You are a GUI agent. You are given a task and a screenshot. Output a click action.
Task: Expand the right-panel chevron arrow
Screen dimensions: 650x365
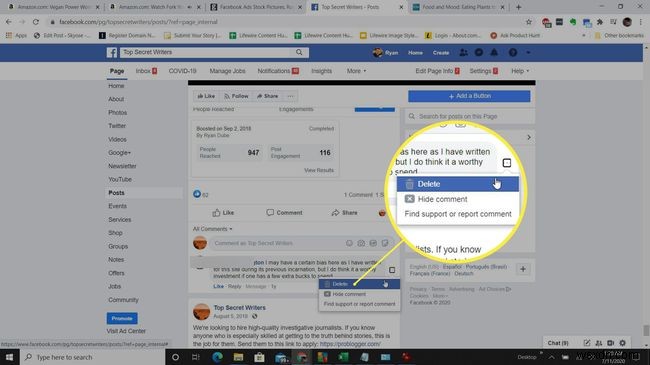click(x=529, y=137)
